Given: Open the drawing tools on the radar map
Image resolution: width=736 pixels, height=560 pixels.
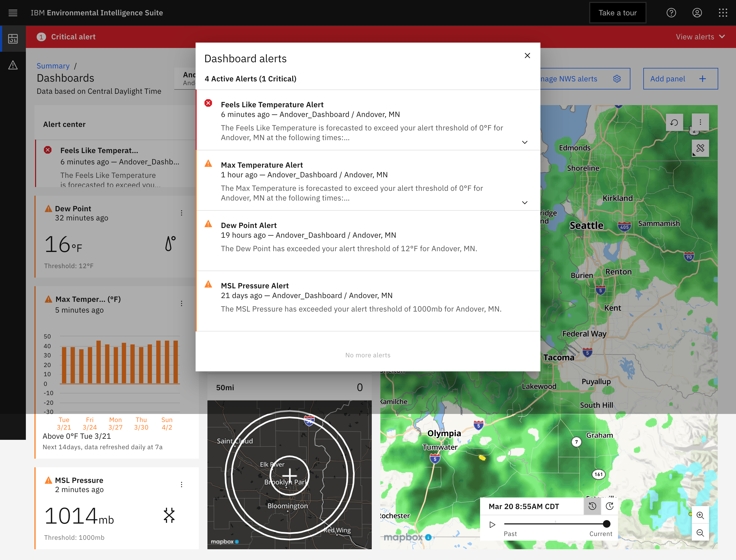Looking at the screenshot, I should point(700,148).
